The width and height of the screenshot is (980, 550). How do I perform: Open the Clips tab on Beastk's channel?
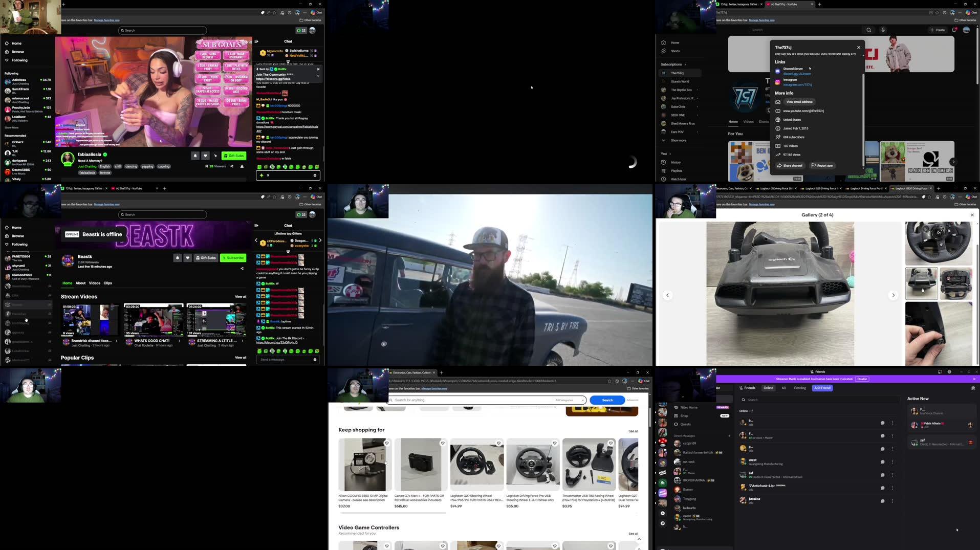click(x=107, y=283)
